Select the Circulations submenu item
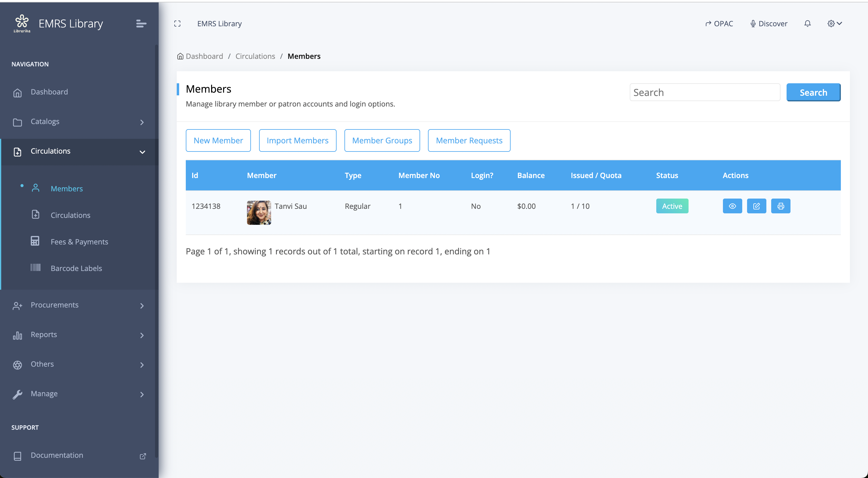This screenshot has width=868, height=478. pos(71,215)
